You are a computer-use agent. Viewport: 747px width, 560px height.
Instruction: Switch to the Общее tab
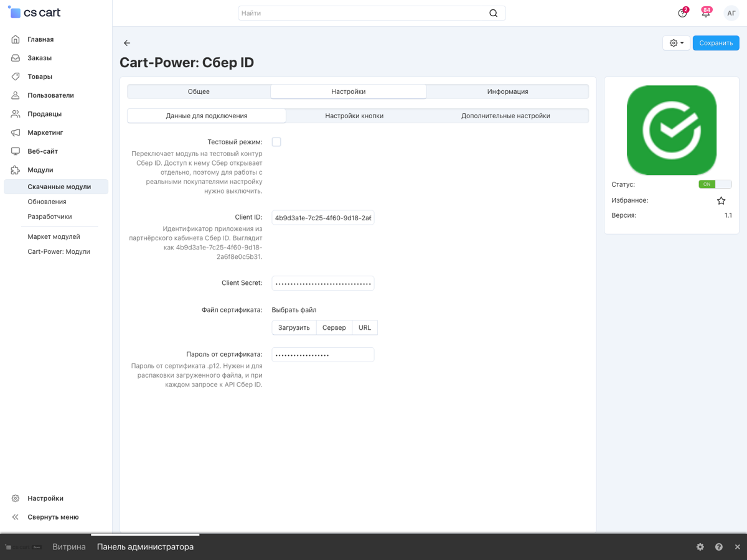(x=199, y=91)
